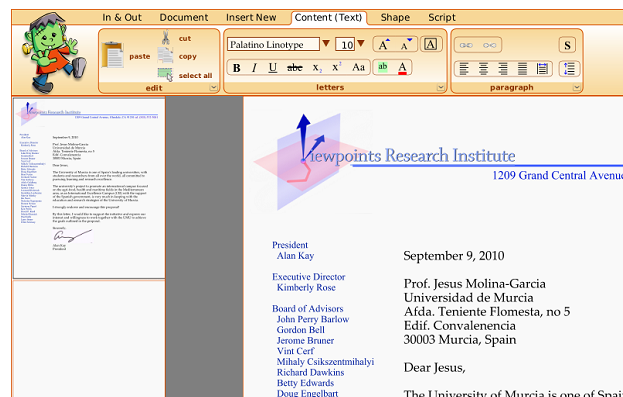
Task: Click the name Alan Kay
Action: 296,256
